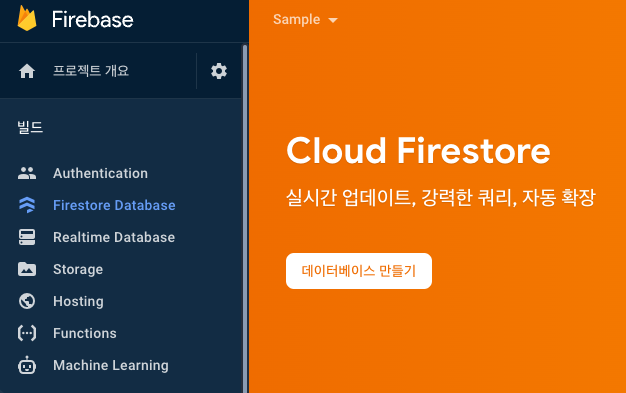Image resolution: width=626 pixels, height=393 pixels.
Task: Click the Firebase flame logo icon
Action: click(27, 18)
